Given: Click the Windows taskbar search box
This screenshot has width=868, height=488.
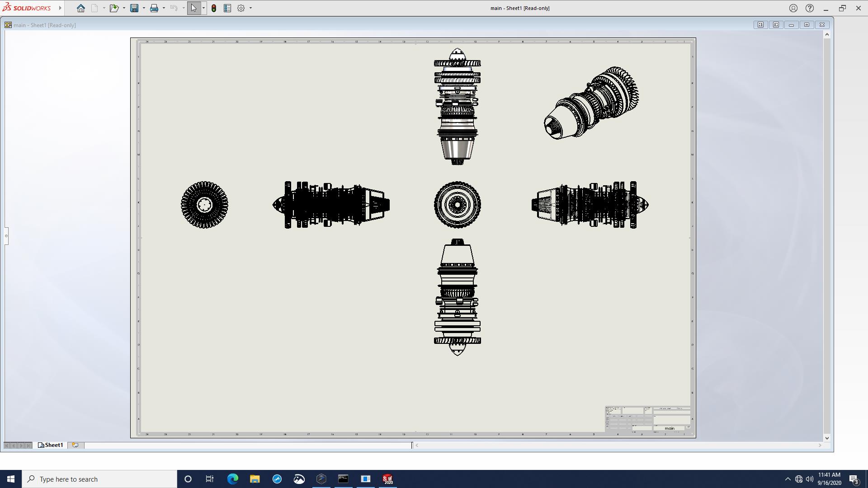Looking at the screenshot, I should [x=99, y=479].
